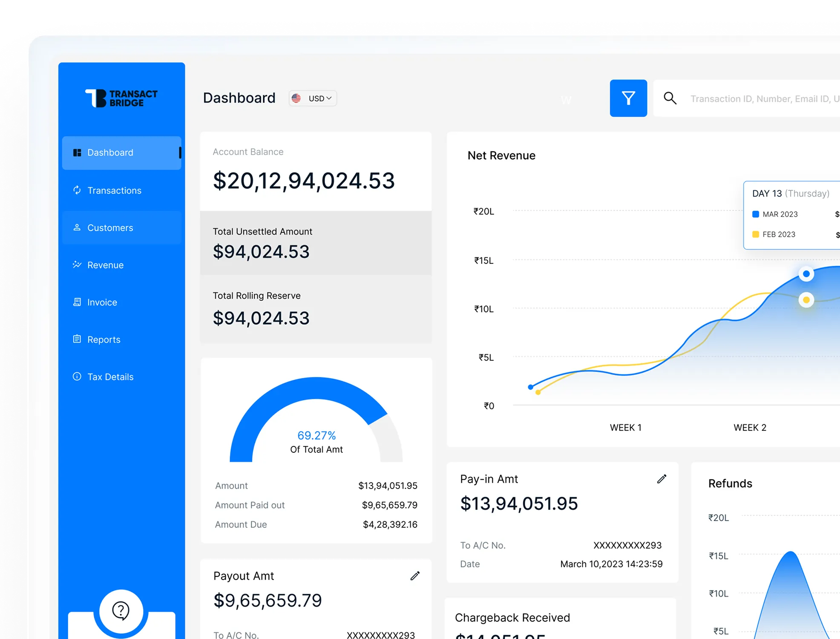The image size is (840, 639).
Task: Select the yellow data point on Net Revenue
Action: [x=806, y=300]
